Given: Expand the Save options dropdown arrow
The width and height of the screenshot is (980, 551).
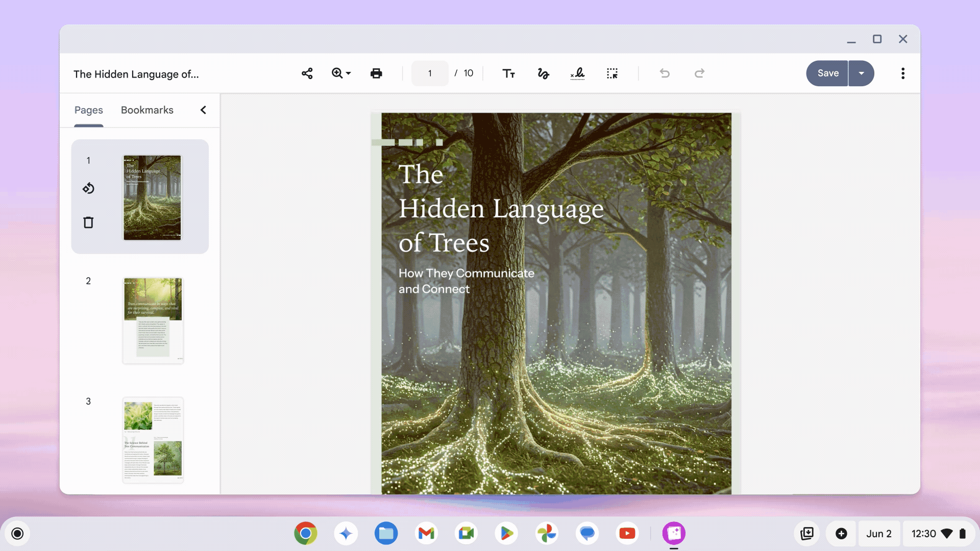Looking at the screenshot, I should 861,73.
